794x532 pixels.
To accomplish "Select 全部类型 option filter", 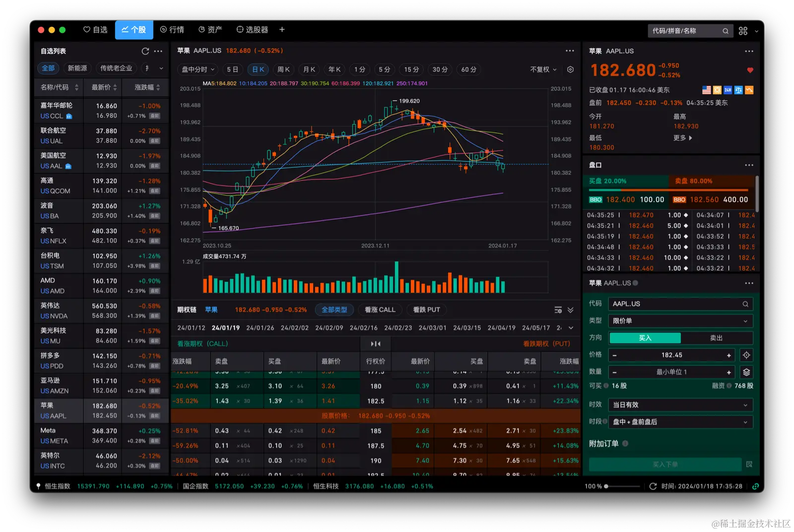I will 334,310.
